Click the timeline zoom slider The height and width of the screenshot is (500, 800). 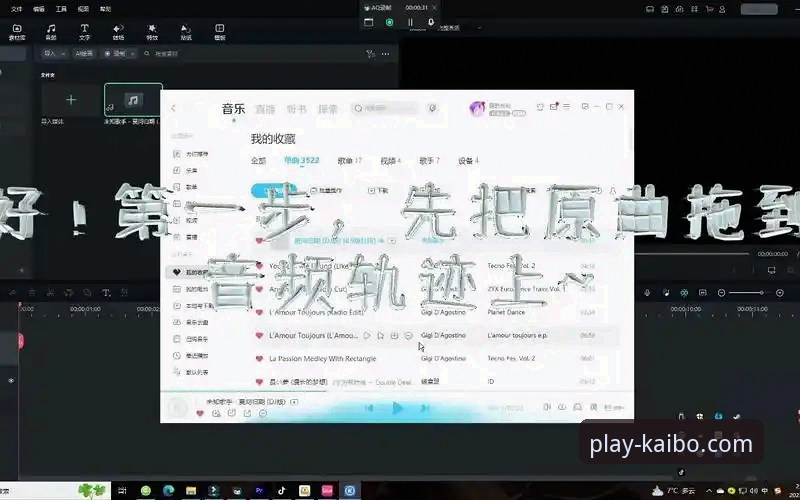click(750, 292)
